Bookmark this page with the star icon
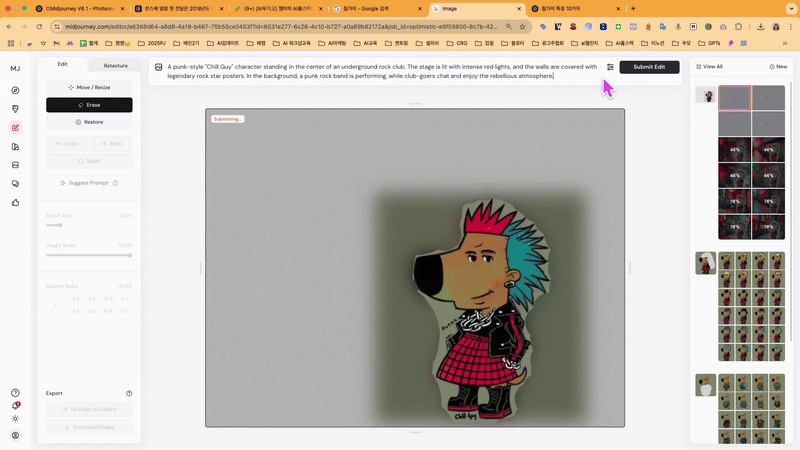The width and height of the screenshot is (800, 450). click(522, 27)
